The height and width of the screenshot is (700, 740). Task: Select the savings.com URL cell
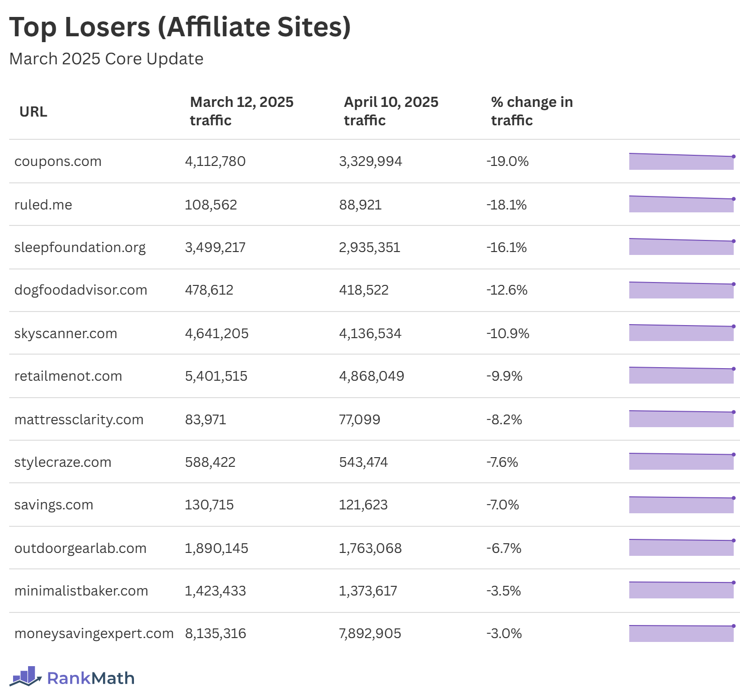[54, 505]
